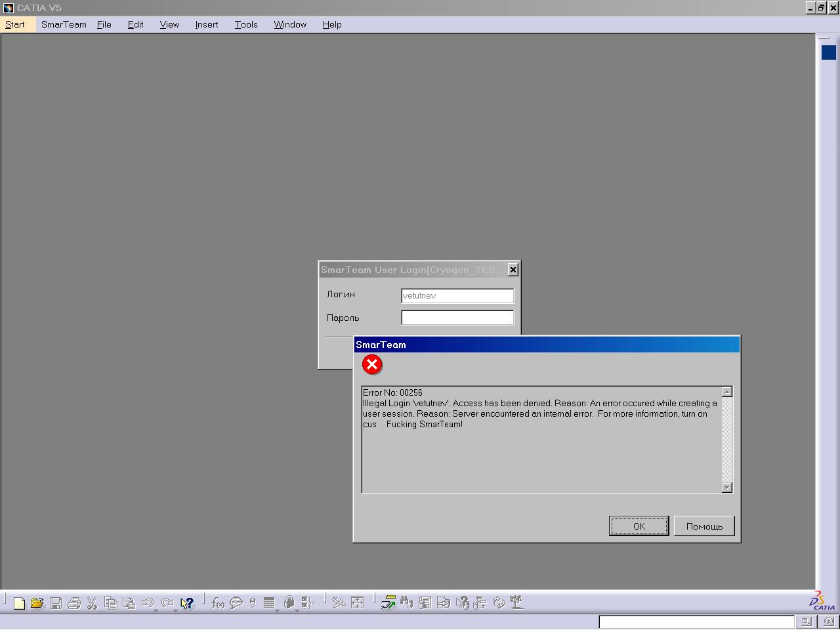Click the SmarTeam error dialog title bar

(547, 345)
